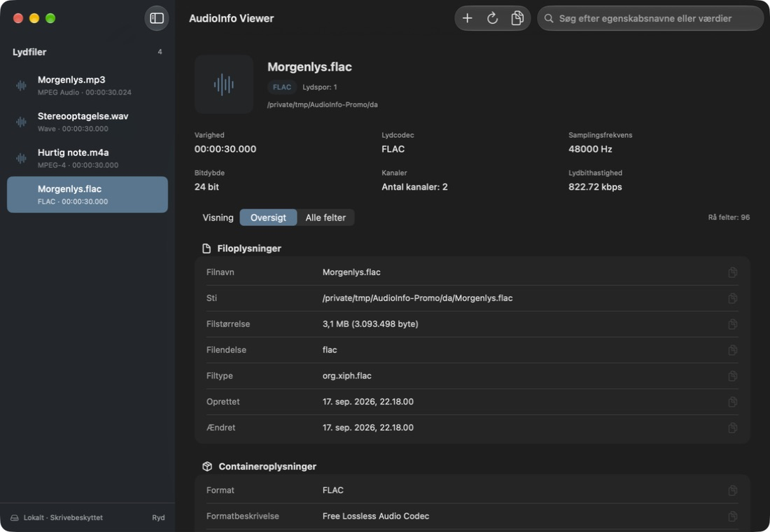Image resolution: width=770 pixels, height=532 pixels.
Task: Copy the Oprettet date value
Action: tap(732, 402)
